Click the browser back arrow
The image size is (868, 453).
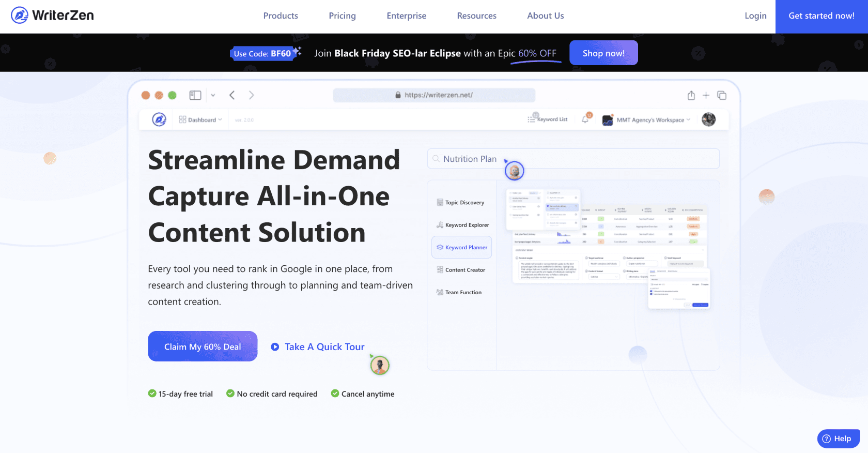point(232,95)
